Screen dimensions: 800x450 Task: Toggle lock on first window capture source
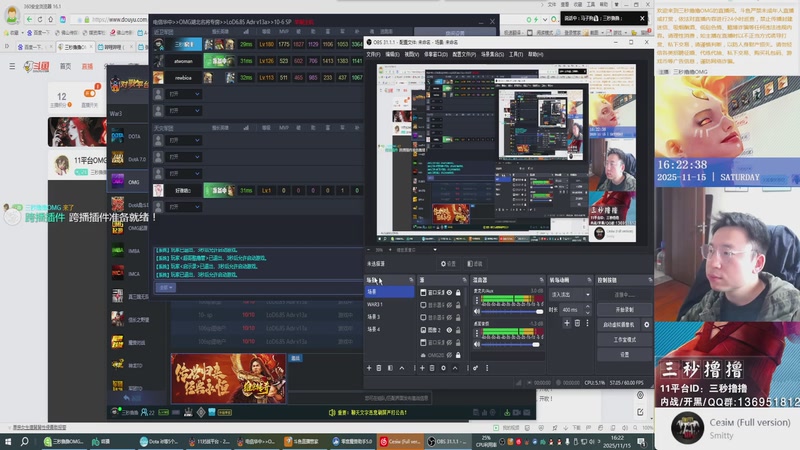pyautogui.click(x=458, y=292)
